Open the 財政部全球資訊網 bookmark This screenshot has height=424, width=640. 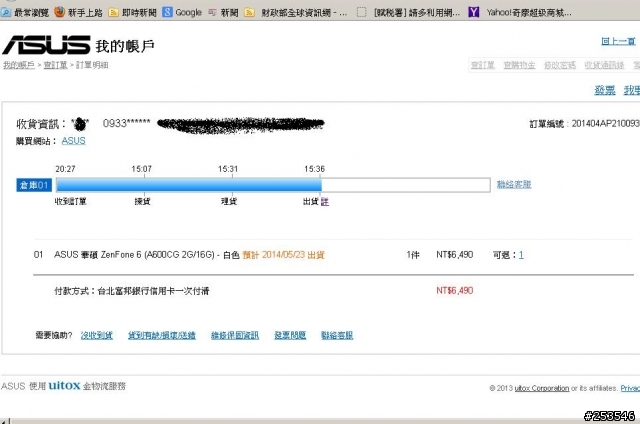click(x=296, y=13)
